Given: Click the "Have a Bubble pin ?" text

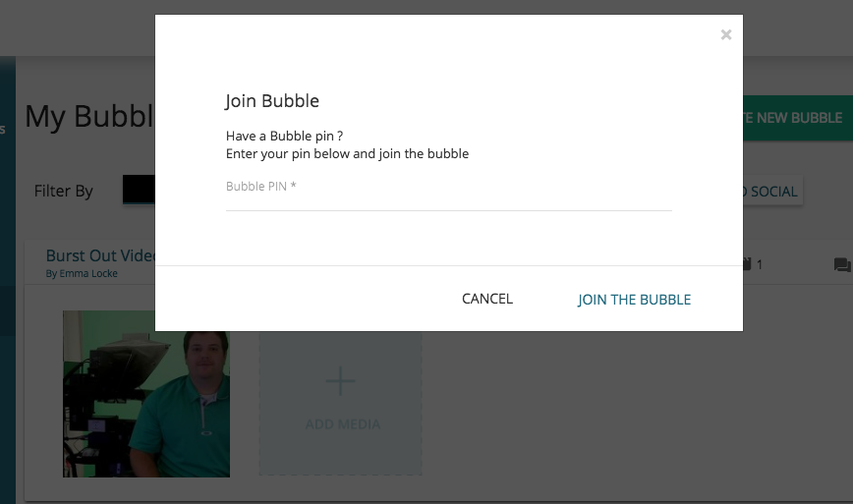Looking at the screenshot, I should coord(284,137).
